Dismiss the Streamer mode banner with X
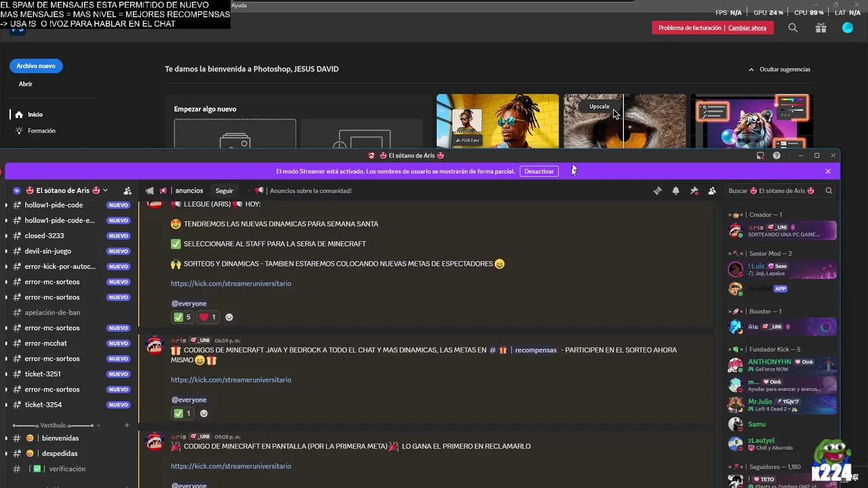The width and height of the screenshot is (868, 488). pyautogui.click(x=828, y=171)
